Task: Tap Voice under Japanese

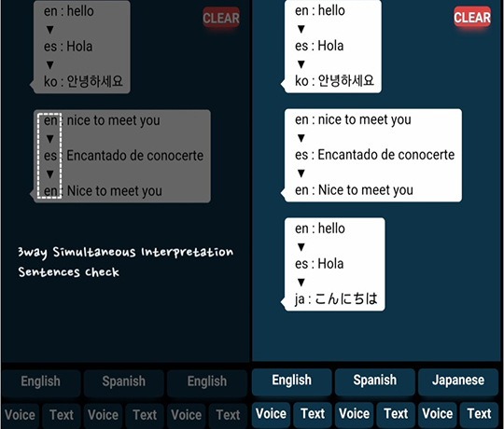Action: click(437, 414)
